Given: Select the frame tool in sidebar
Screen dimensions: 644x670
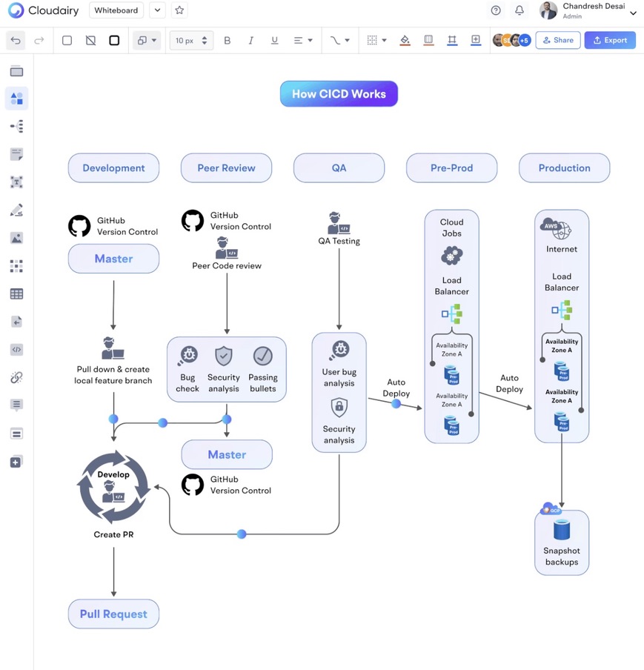Looking at the screenshot, I should 16,71.
